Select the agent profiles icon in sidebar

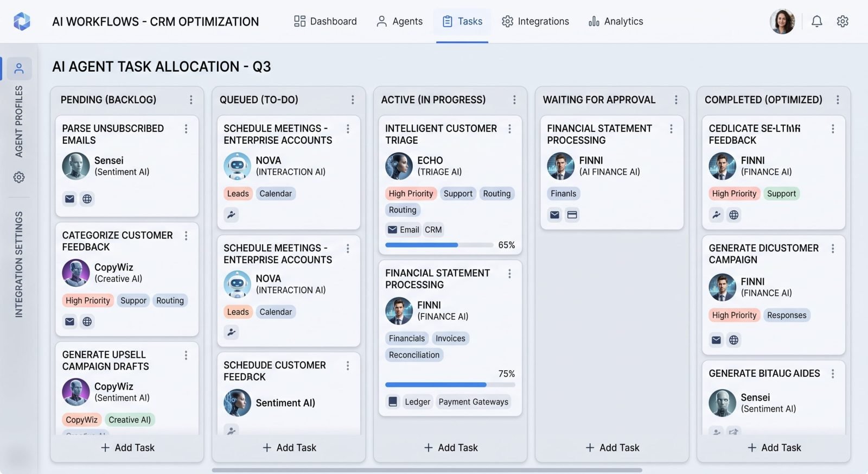(x=19, y=68)
